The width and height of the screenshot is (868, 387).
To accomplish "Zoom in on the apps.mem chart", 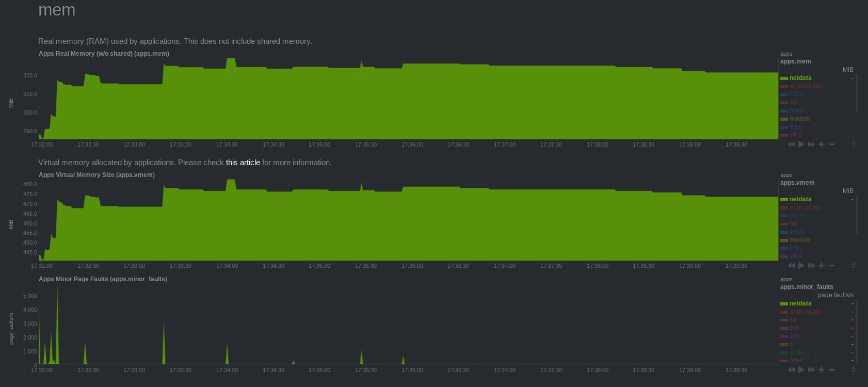I will pos(822,144).
